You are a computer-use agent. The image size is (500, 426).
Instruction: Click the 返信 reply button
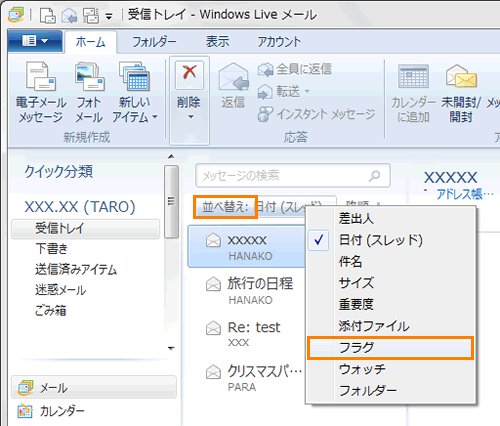point(233,86)
